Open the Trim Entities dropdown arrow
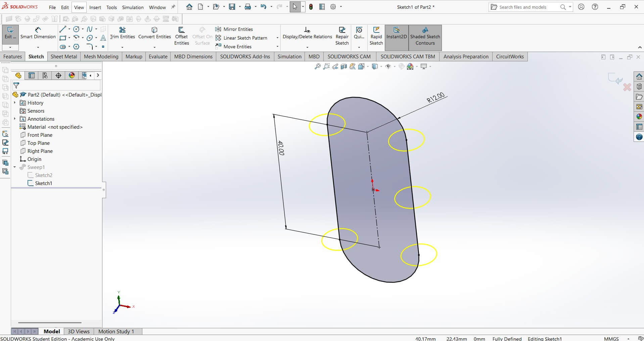 (x=122, y=47)
